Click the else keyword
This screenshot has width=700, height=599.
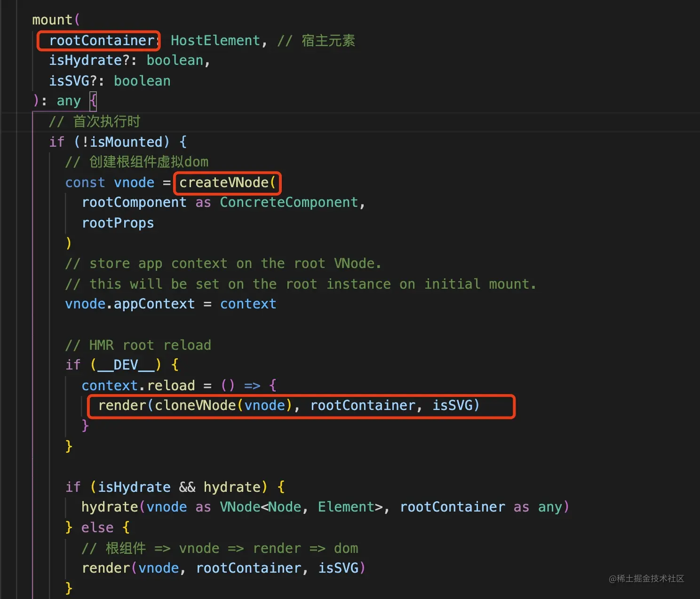pyautogui.click(x=97, y=528)
